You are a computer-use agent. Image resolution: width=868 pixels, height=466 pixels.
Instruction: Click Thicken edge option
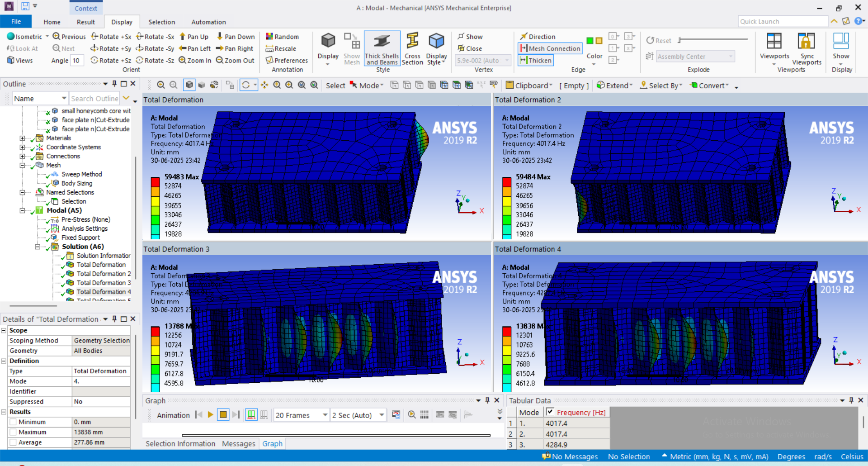coord(536,60)
